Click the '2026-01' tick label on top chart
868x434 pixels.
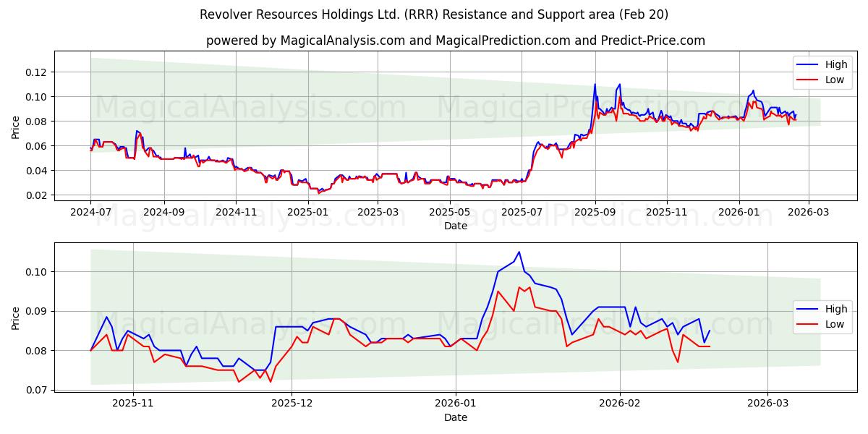pos(739,213)
